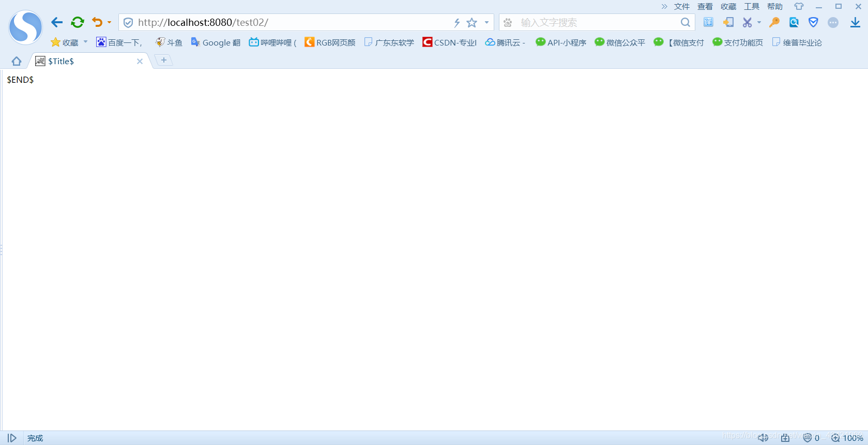Open the 帮助 menu
This screenshot has width=868, height=445.
775,7
